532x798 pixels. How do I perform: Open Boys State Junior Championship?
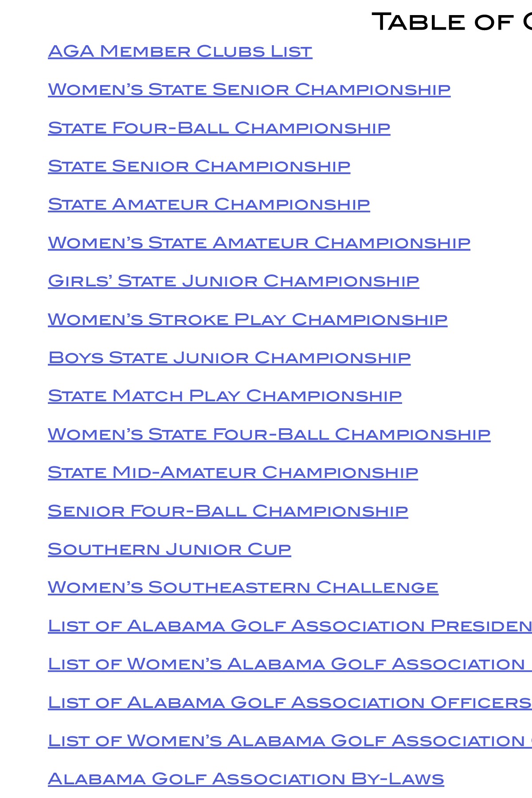click(229, 358)
